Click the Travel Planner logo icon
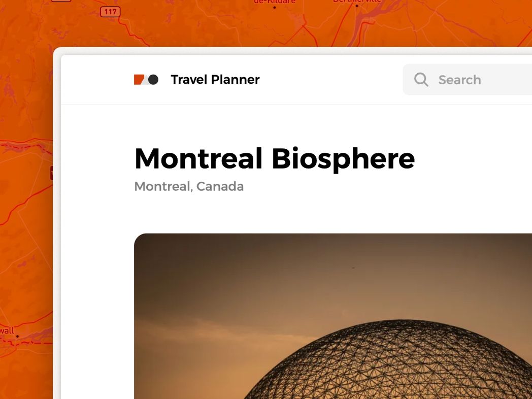The width and height of the screenshot is (532, 399). click(146, 80)
